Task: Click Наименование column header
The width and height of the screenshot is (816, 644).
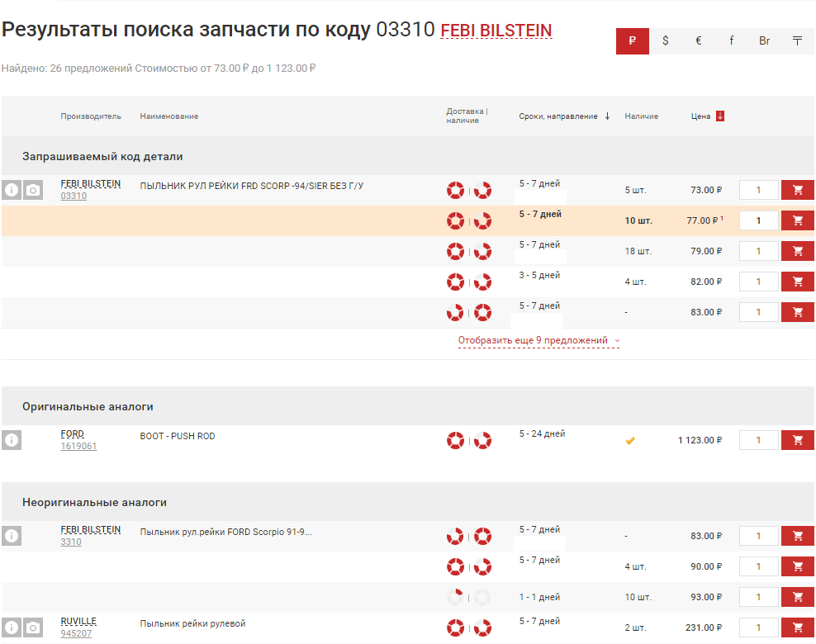Action: [x=169, y=116]
